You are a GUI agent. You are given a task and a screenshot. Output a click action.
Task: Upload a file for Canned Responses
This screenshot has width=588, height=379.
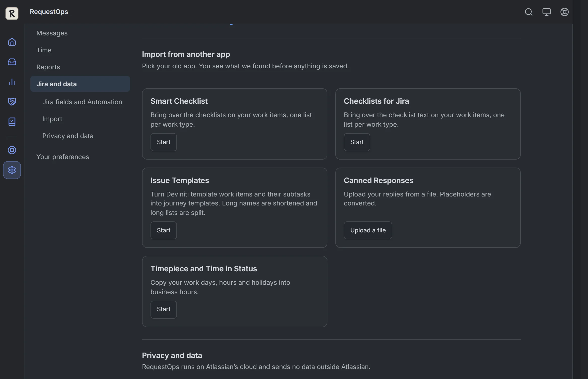pos(368,230)
